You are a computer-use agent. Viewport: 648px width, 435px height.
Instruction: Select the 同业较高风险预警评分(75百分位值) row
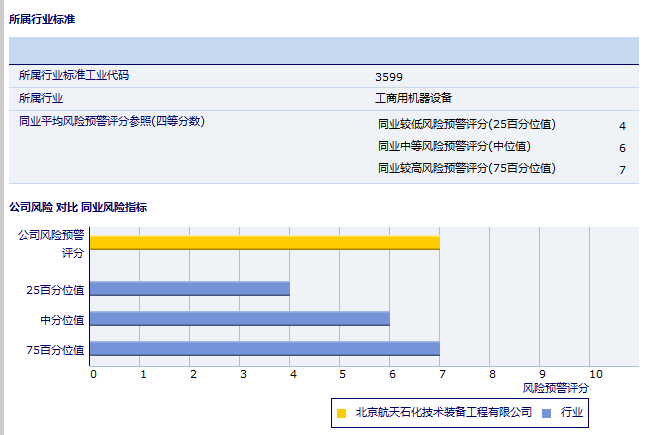(466, 169)
